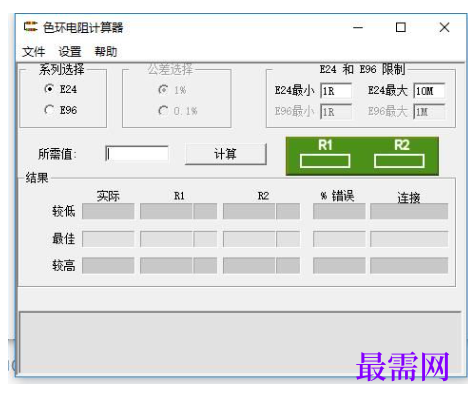Click the 较低 row R1 value cell

166,211
